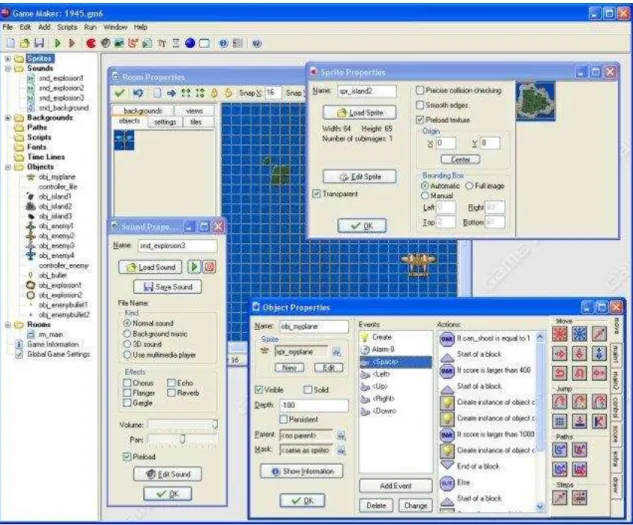Select Background music sound kind
Screen dimensions: 633x525
(x=127, y=334)
